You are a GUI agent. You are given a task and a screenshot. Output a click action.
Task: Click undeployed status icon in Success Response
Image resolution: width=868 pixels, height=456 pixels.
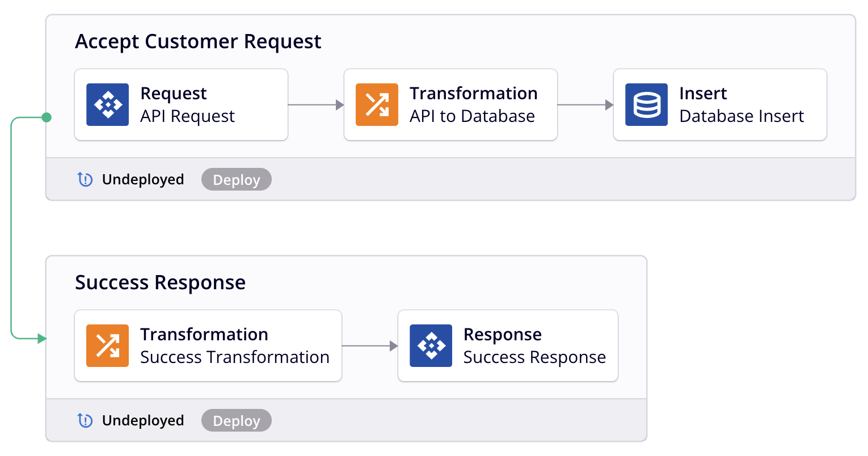pyautogui.click(x=85, y=421)
